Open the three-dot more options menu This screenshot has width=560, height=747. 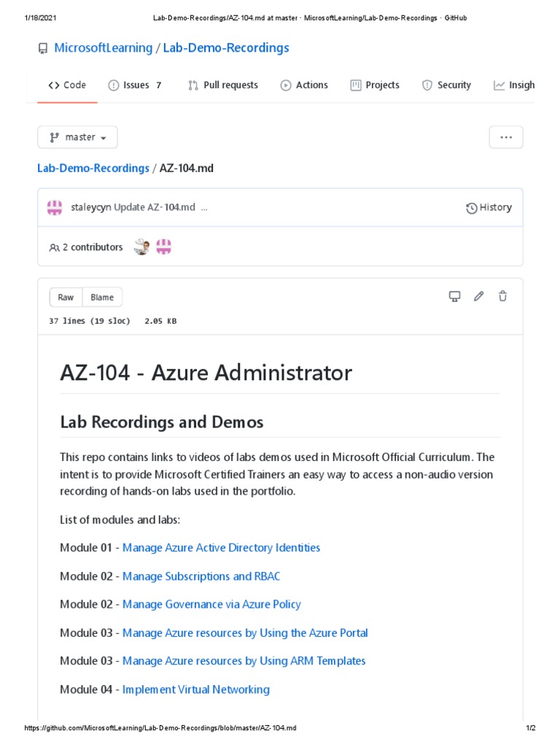point(506,137)
